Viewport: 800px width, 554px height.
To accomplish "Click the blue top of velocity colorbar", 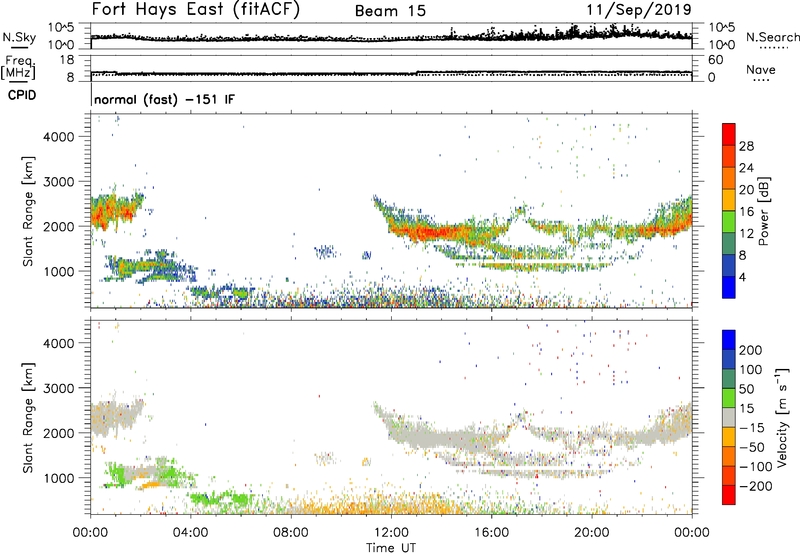I will (x=729, y=340).
